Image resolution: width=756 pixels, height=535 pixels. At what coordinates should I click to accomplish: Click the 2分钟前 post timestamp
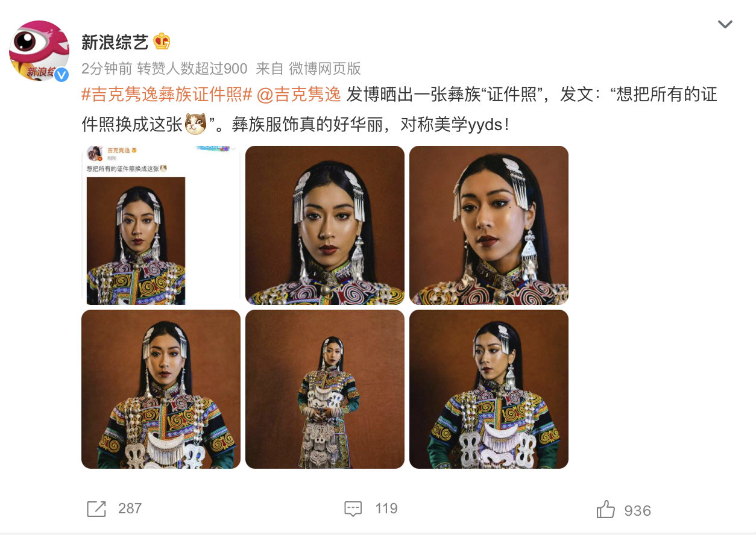pyautogui.click(x=107, y=68)
